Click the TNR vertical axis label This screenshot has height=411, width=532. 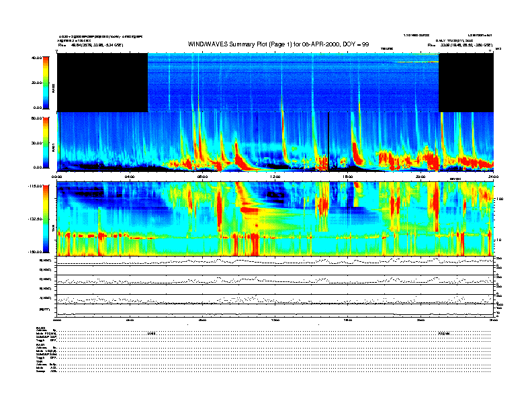tap(53, 230)
